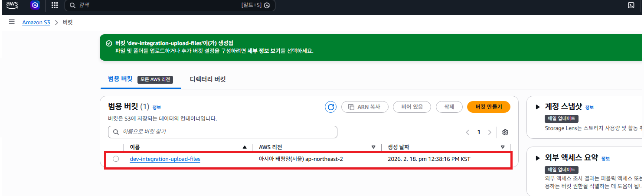Go to next page arrow
The image size is (644, 196).
pos(490,132)
